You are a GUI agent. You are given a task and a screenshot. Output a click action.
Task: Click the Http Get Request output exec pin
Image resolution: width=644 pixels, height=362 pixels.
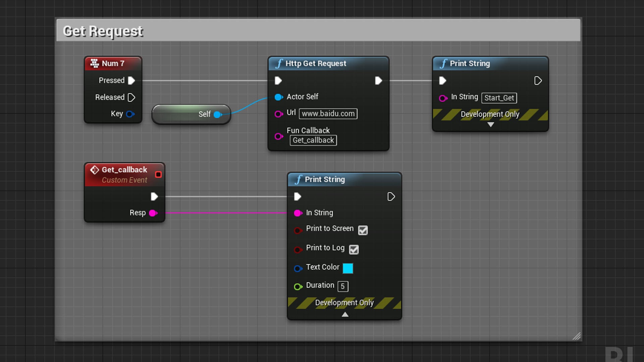378,81
